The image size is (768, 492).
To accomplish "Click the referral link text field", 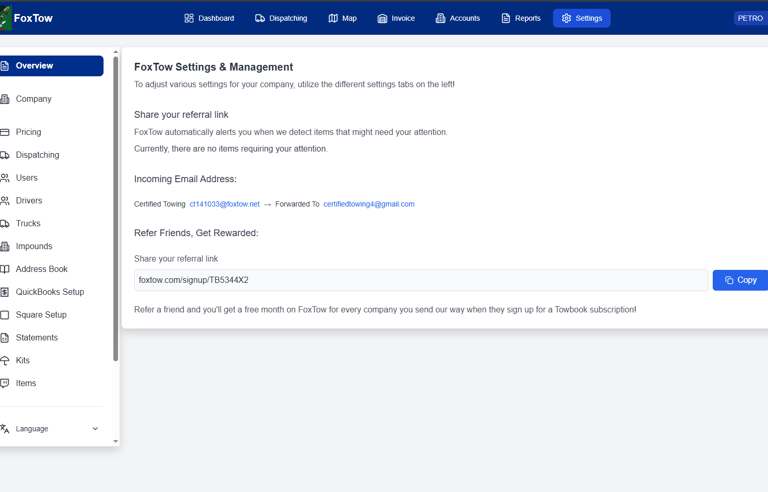I will click(421, 280).
